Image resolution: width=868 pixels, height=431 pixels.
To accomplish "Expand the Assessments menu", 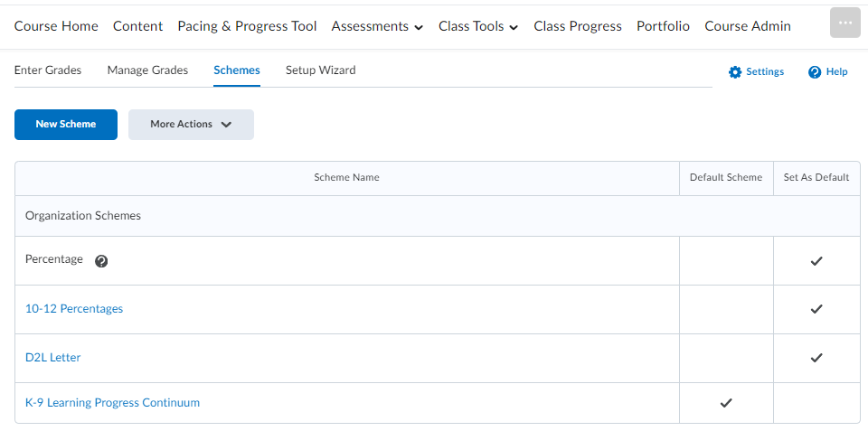I will coord(377,26).
